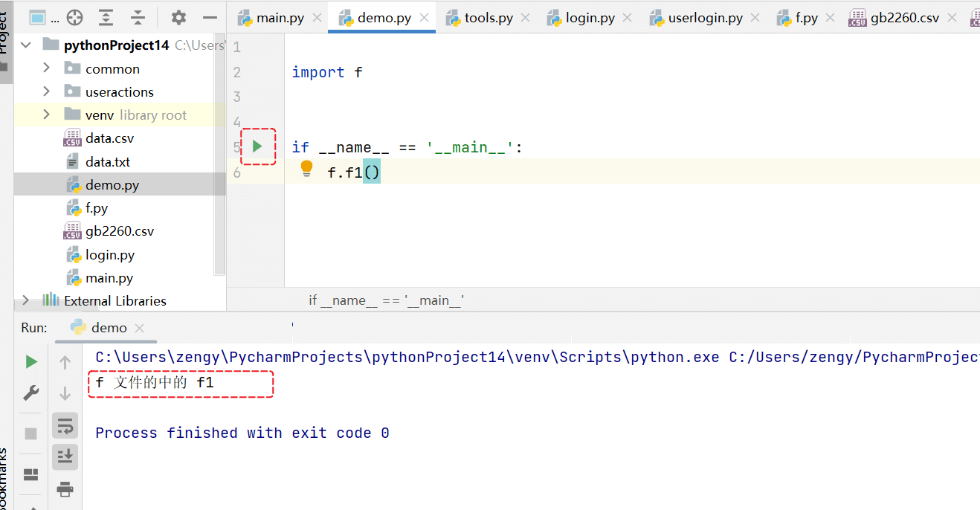Toggle soft-wrap in the Run console
980x510 pixels.
65,425
